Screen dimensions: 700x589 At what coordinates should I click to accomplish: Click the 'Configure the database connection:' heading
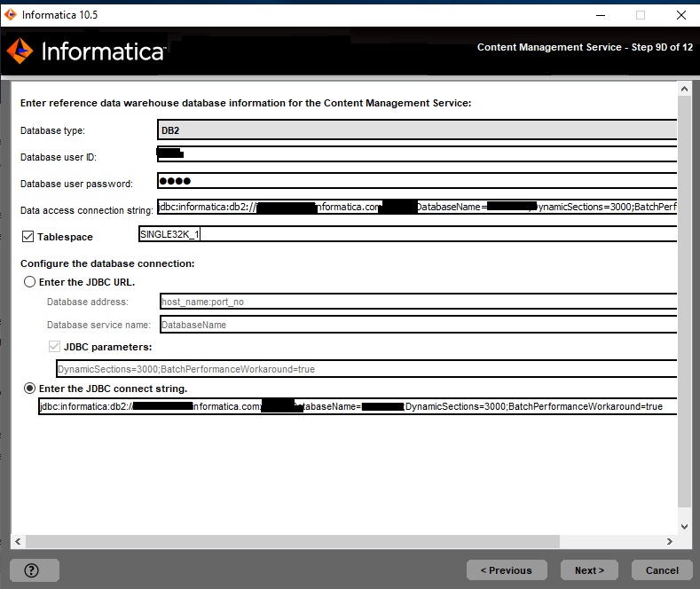click(107, 263)
